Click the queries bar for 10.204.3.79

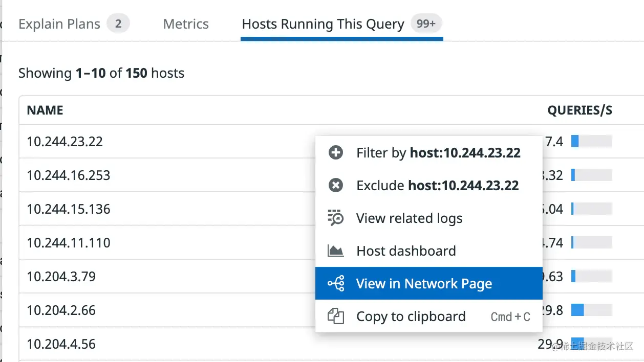[592, 276]
